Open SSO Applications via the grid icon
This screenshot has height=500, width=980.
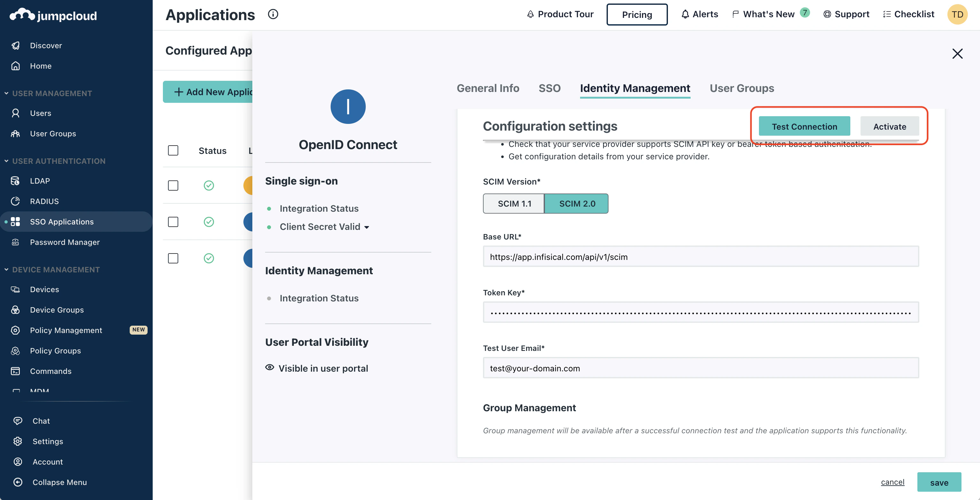point(16,222)
